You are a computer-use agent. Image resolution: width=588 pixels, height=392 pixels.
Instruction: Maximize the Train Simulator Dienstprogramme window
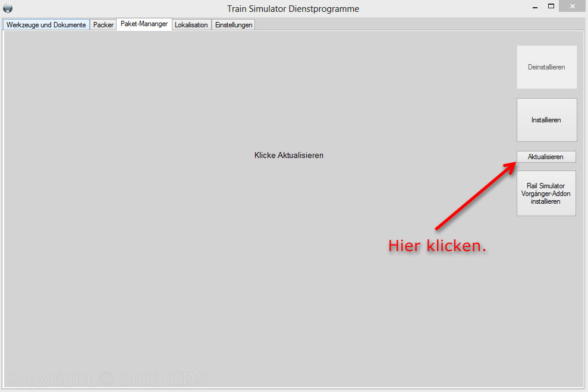[551, 7]
